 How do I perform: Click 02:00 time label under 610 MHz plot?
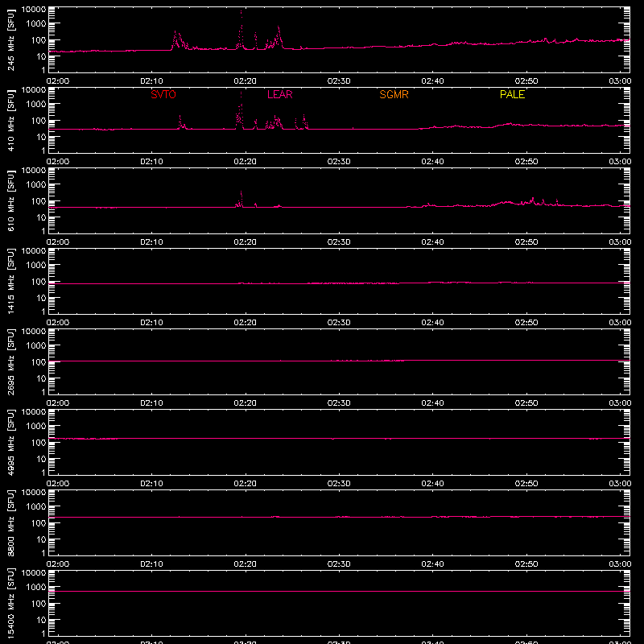click(58, 242)
